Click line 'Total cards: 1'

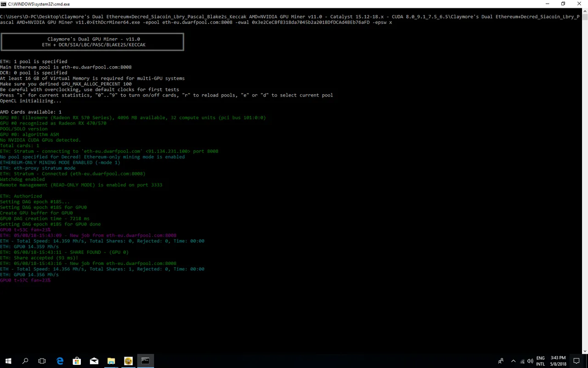point(20,146)
